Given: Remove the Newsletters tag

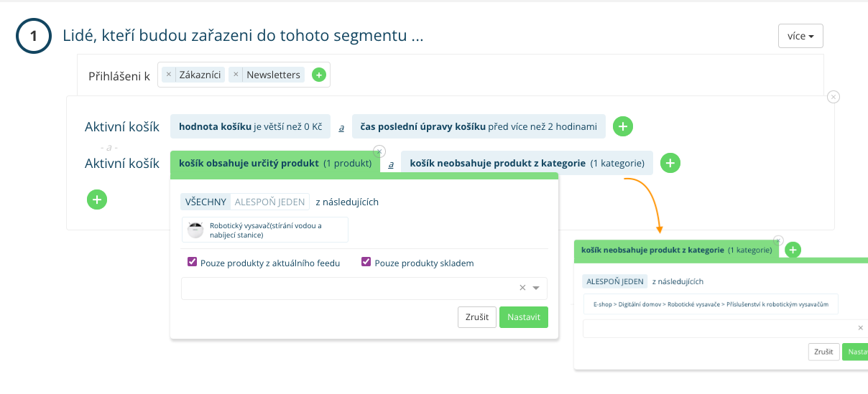Looking at the screenshot, I should click(x=236, y=75).
